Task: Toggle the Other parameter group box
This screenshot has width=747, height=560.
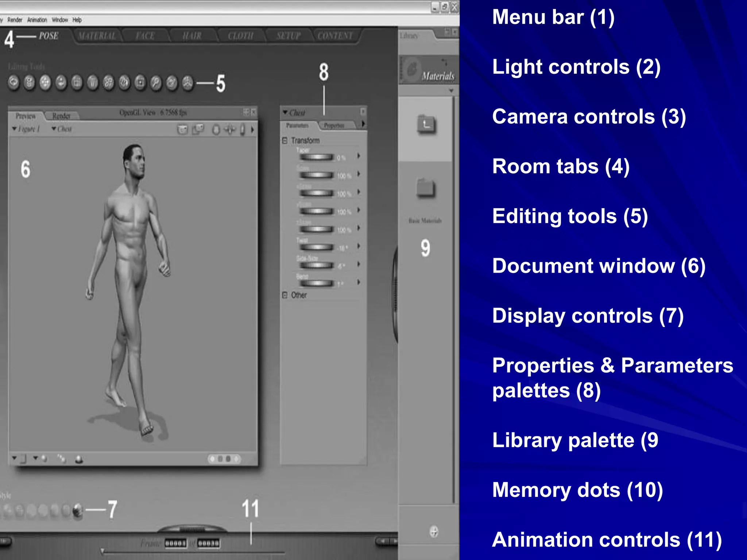Action: click(x=285, y=295)
